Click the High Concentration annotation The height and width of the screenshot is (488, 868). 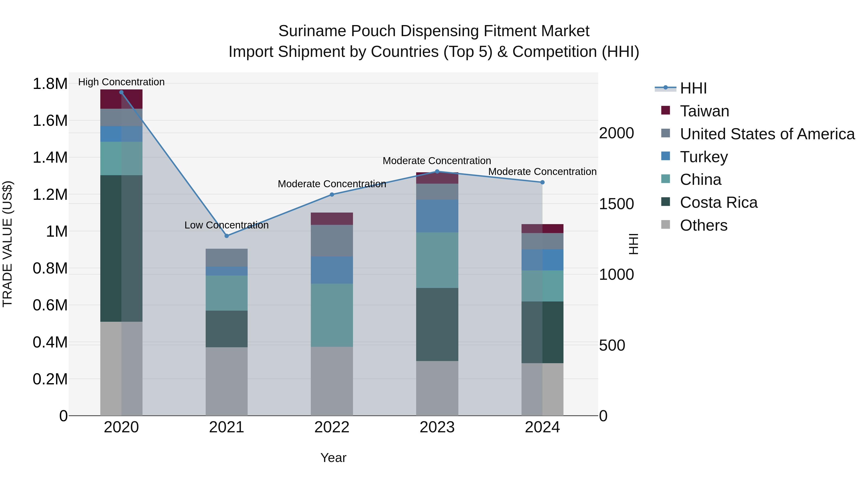121,82
